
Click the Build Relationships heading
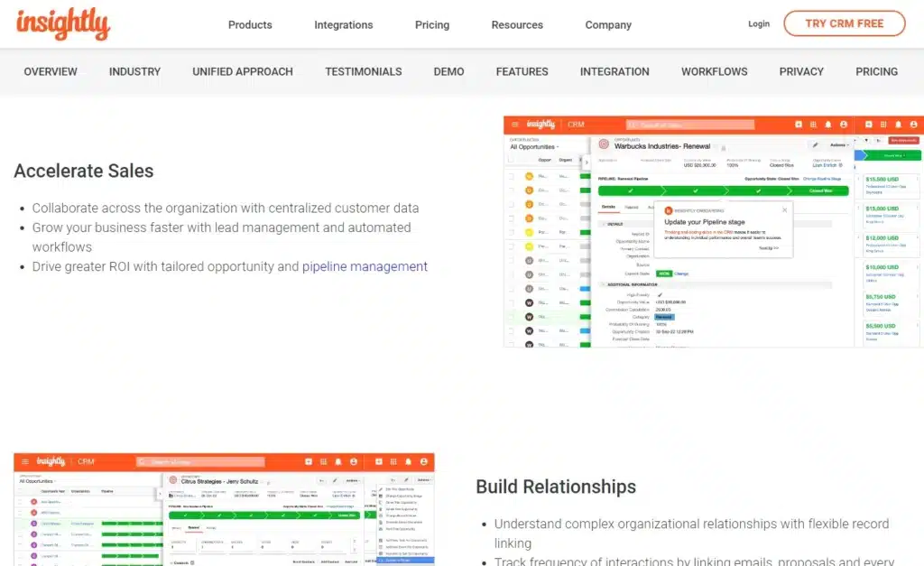point(556,487)
